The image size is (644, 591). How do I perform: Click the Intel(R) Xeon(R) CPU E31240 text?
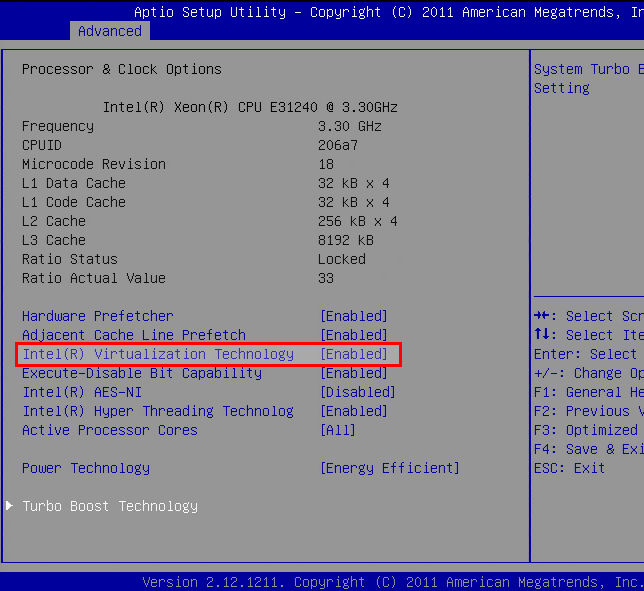pos(250,107)
